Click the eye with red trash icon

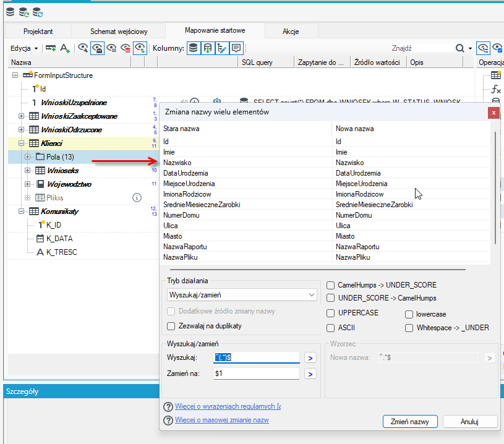click(126, 48)
